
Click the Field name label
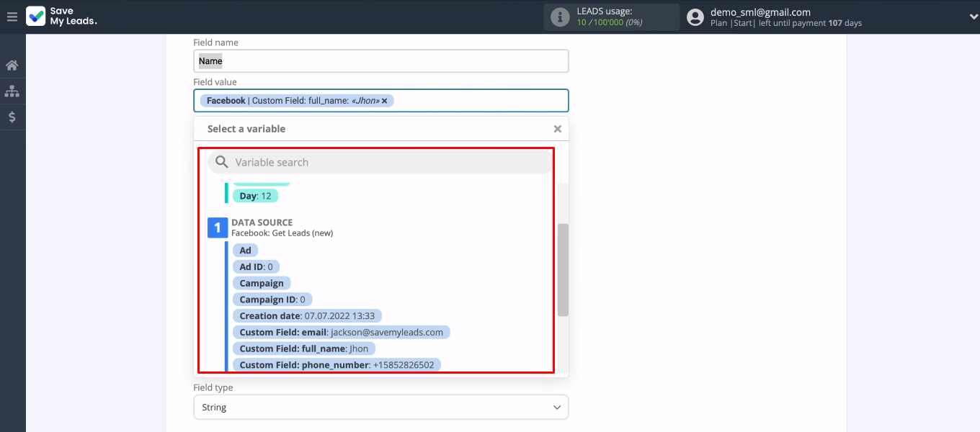215,42
